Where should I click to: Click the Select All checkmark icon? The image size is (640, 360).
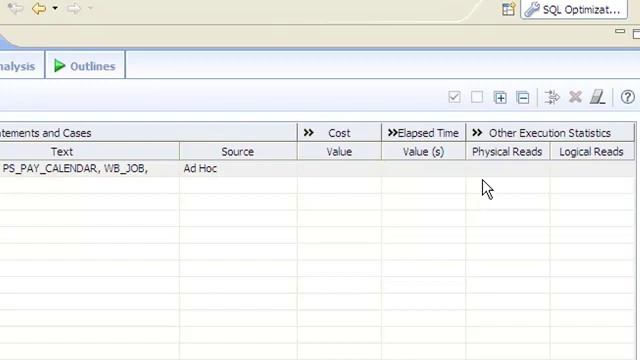454,97
